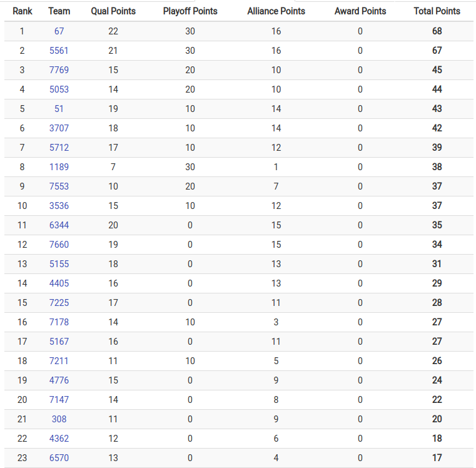Viewport: 476px width, 468px height.
Task: Select total points value 17
Action: tap(437, 458)
